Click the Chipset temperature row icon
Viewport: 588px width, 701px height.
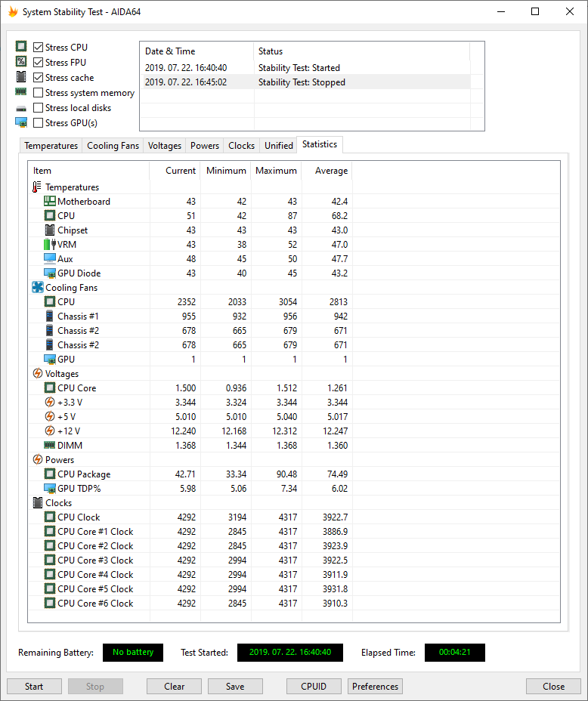click(x=50, y=230)
